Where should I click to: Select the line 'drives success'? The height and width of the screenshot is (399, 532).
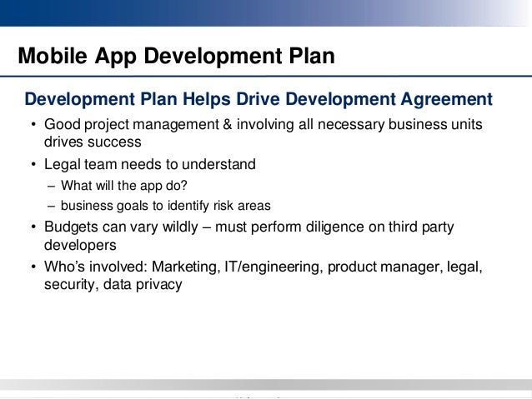click(93, 142)
